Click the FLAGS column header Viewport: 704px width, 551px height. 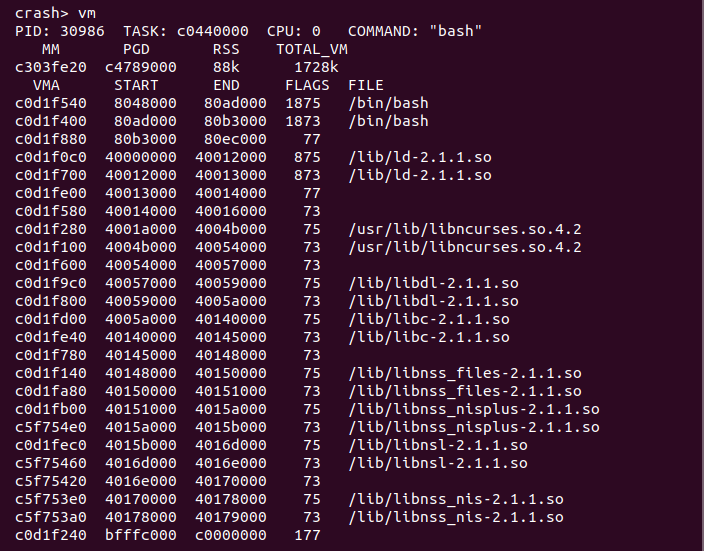tap(307, 85)
